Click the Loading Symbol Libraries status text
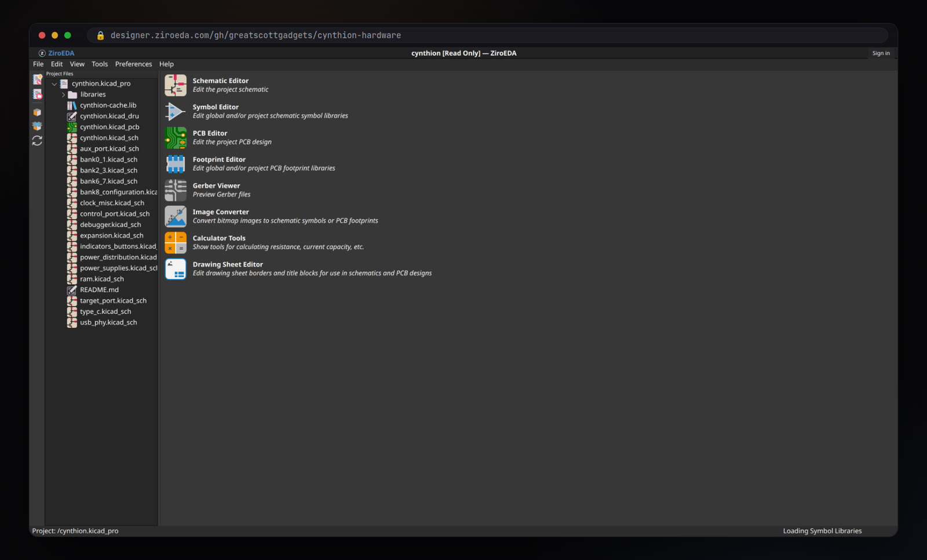The image size is (927, 560). [822, 531]
